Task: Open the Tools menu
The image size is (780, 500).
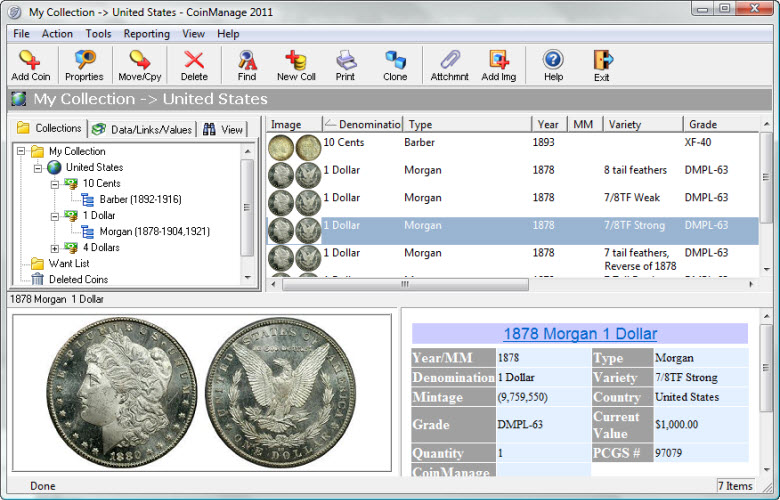Action: pyautogui.click(x=98, y=34)
